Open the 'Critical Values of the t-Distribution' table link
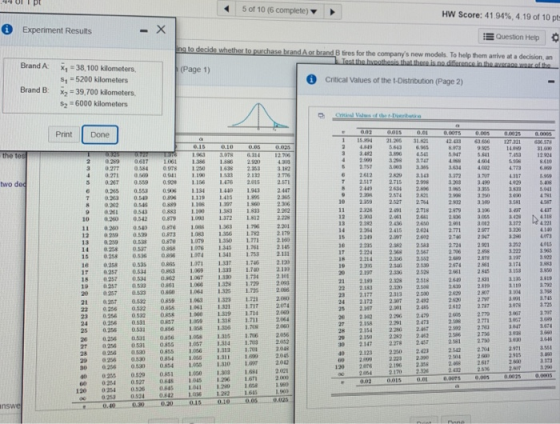 [378, 116]
